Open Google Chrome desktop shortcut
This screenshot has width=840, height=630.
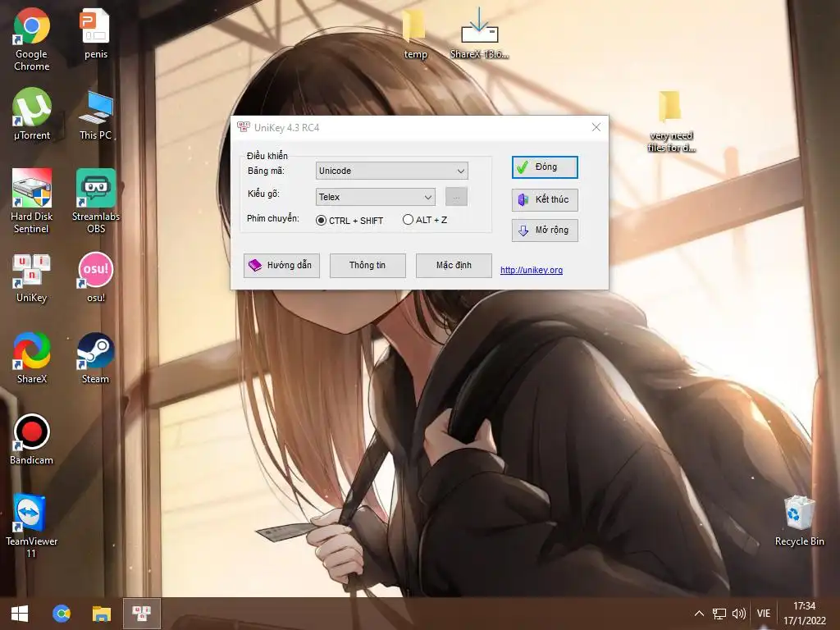click(x=32, y=39)
